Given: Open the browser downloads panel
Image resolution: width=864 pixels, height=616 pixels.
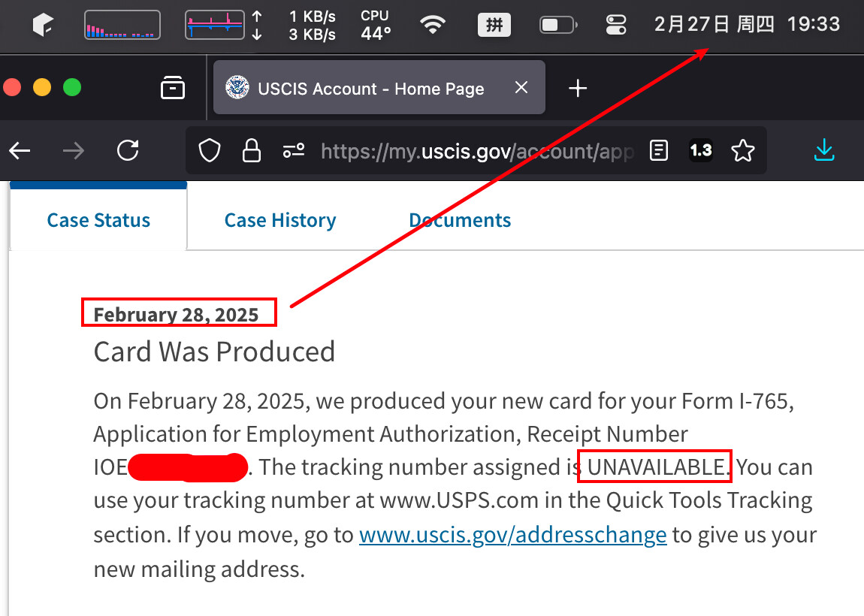Looking at the screenshot, I should click(x=824, y=150).
